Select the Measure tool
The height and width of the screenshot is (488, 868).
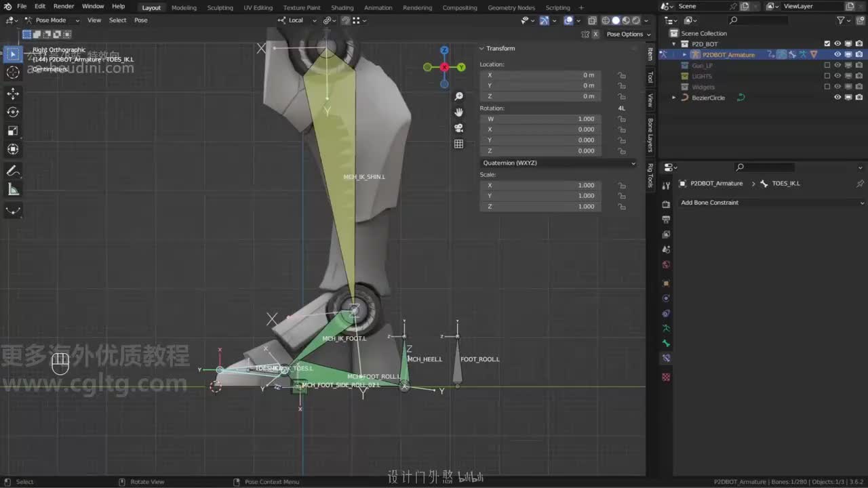13,190
